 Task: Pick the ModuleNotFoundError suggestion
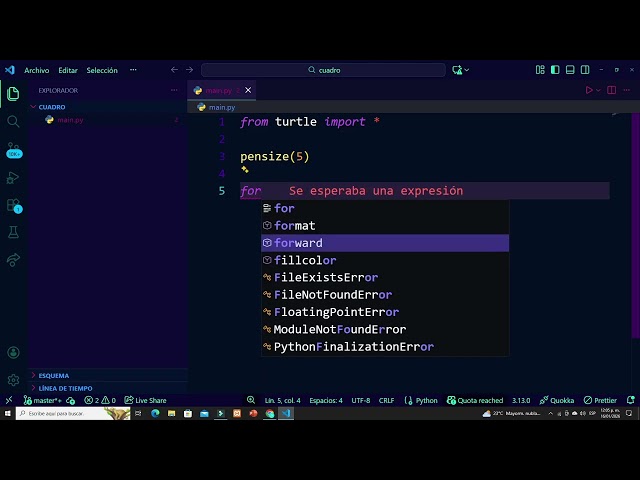(385, 329)
